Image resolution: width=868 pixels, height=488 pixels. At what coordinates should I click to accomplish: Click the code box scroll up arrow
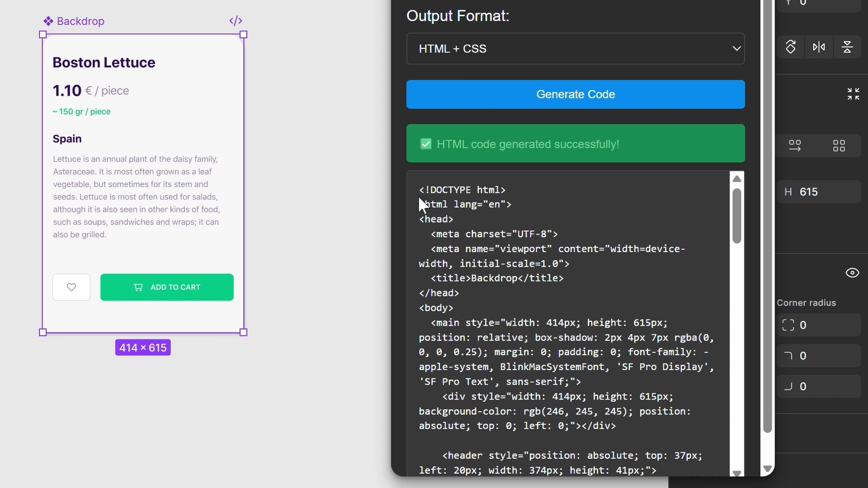tap(737, 179)
